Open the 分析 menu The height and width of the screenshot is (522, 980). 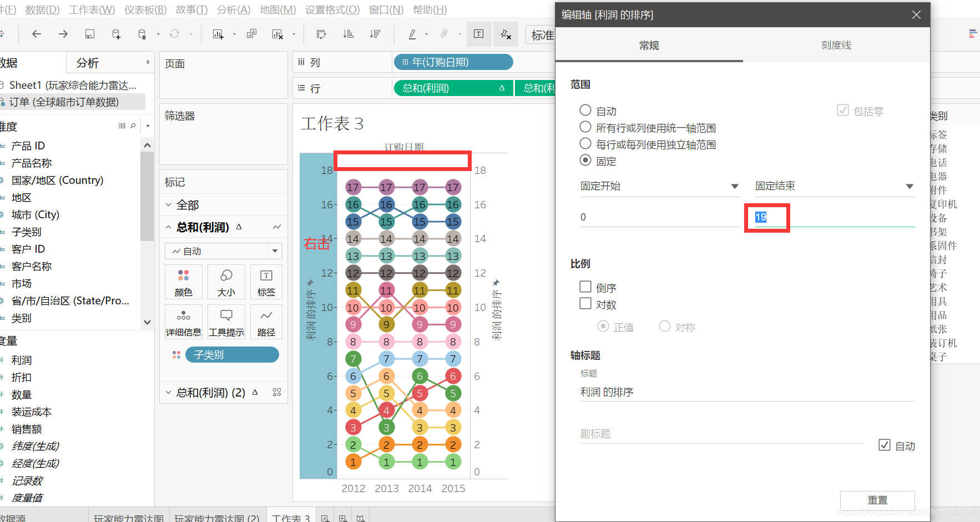[233, 9]
